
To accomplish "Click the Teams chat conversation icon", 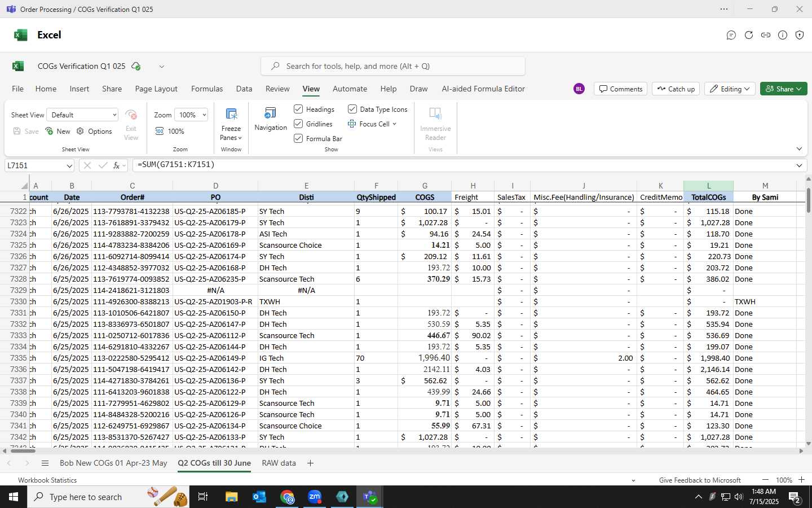I will point(731,35).
